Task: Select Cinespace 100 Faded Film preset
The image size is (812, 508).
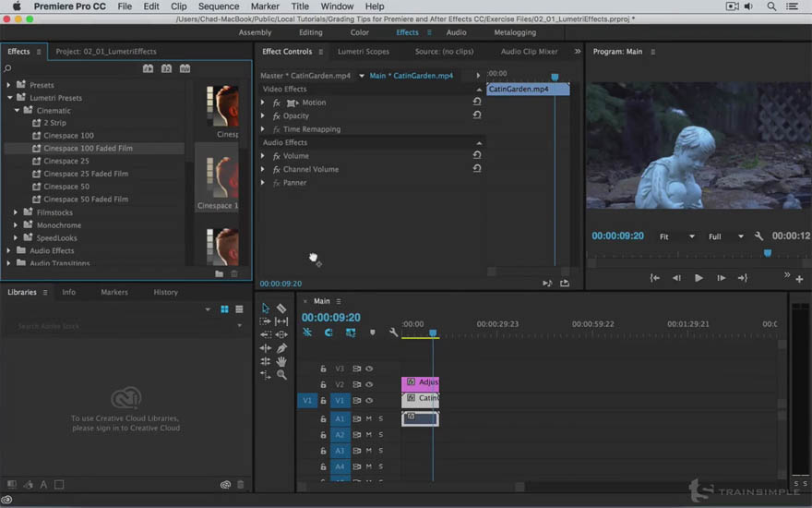Action: pyautogui.click(x=94, y=149)
